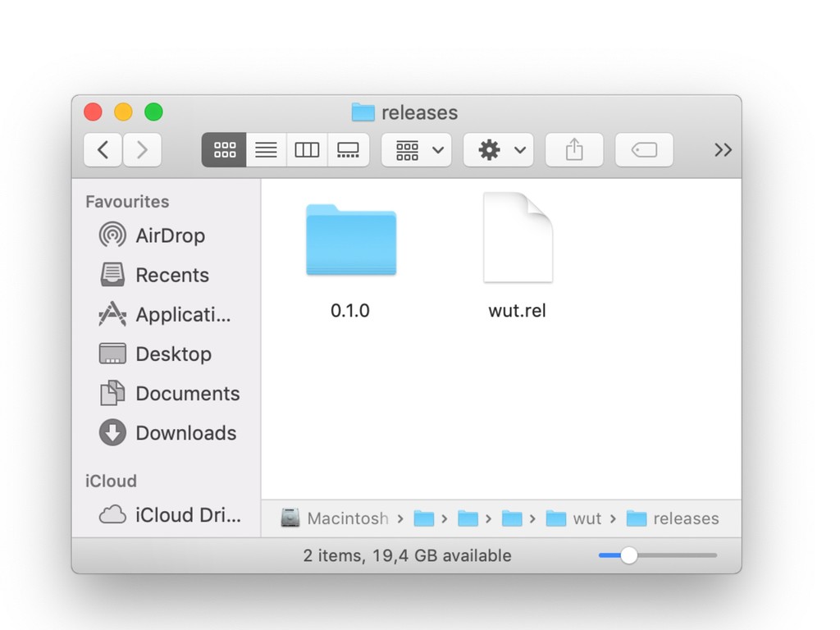Open Downloads in the sidebar
This screenshot has width=840, height=630.
coord(167,433)
